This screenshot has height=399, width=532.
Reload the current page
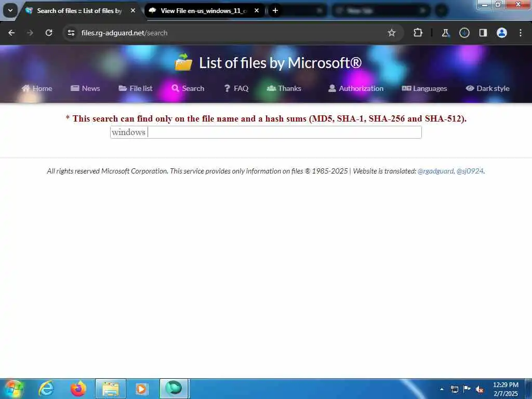49,33
